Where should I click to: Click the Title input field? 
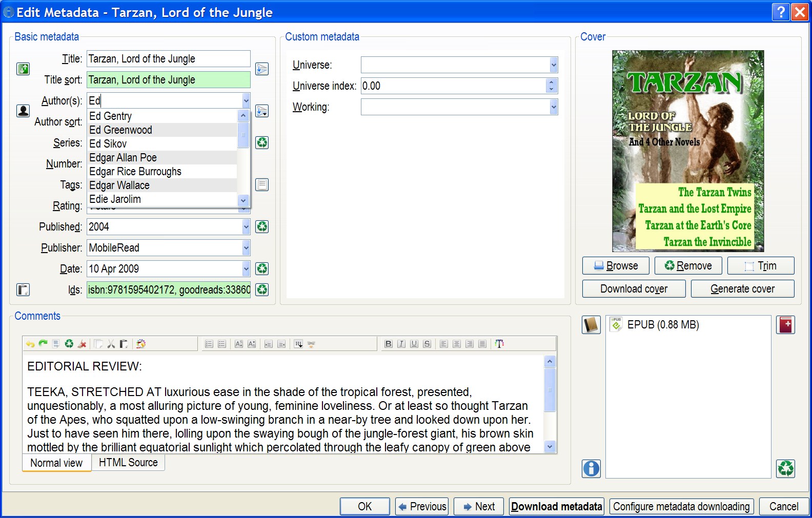pos(168,58)
